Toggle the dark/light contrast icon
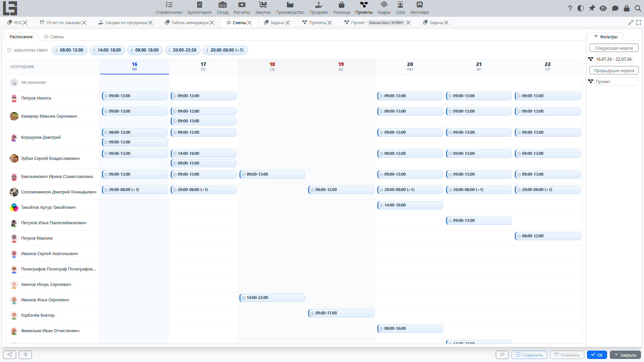 pos(581,8)
